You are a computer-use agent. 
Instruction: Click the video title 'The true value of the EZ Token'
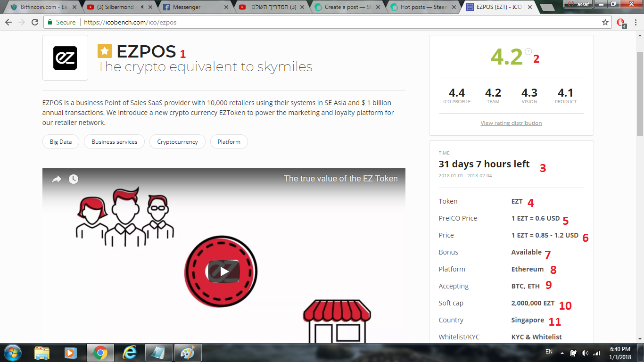click(340, 179)
